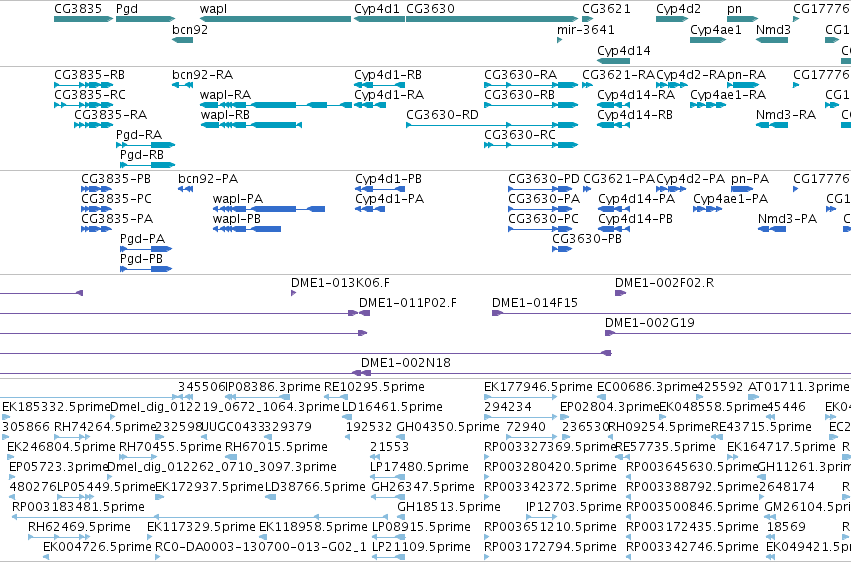Screen dimensions: 851x562
Task: Click the bcn92 gene label
Action: pos(190,29)
